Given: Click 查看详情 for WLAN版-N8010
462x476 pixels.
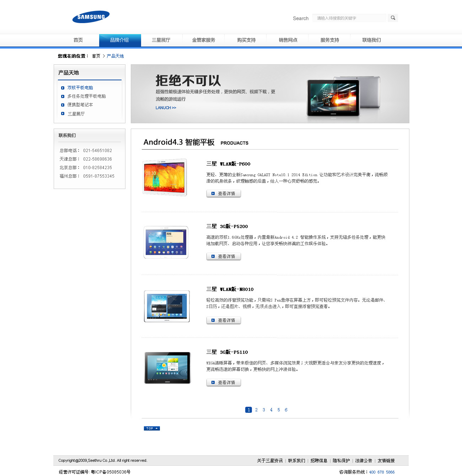Looking at the screenshot, I should (x=224, y=320).
